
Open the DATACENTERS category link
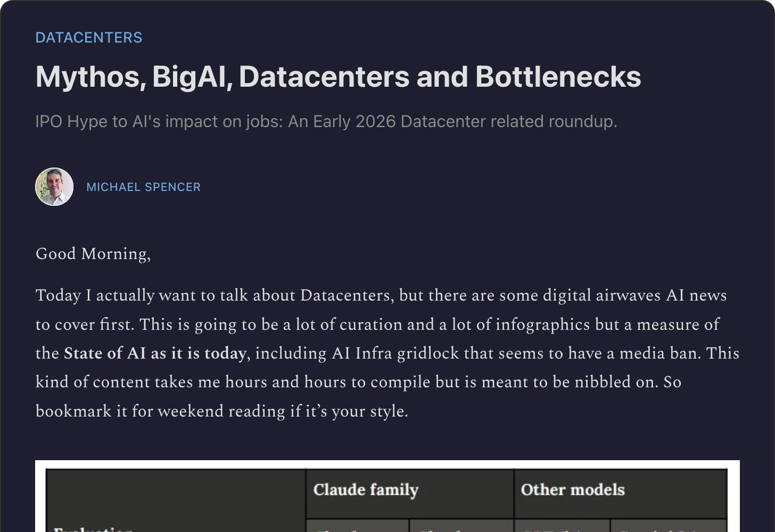tap(89, 38)
